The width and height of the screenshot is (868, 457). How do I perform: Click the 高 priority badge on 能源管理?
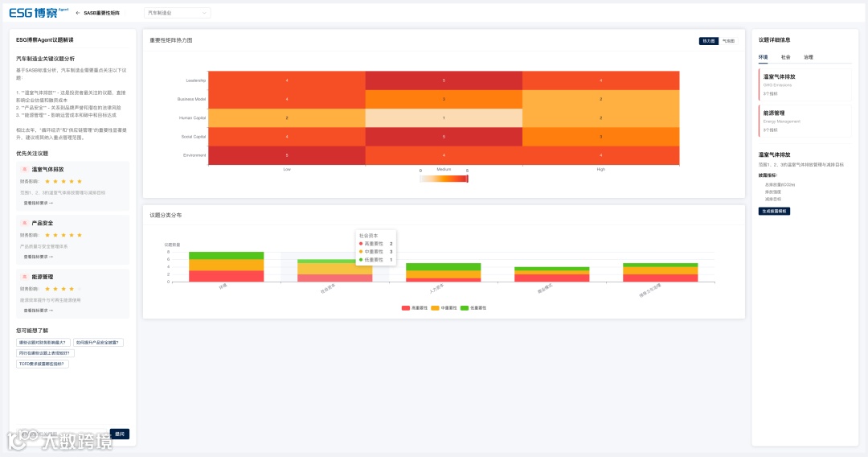pyautogui.click(x=24, y=277)
